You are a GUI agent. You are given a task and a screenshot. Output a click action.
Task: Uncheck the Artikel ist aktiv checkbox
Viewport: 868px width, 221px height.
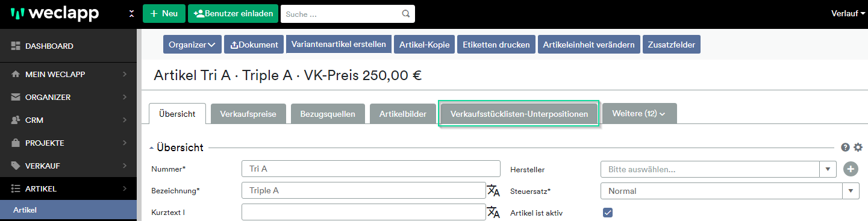[608, 213]
